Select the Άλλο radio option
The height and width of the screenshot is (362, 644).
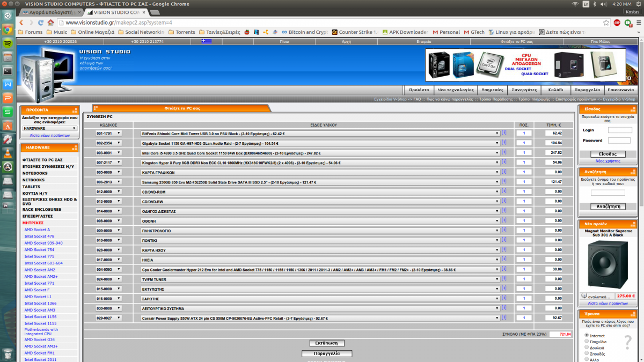click(586, 360)
